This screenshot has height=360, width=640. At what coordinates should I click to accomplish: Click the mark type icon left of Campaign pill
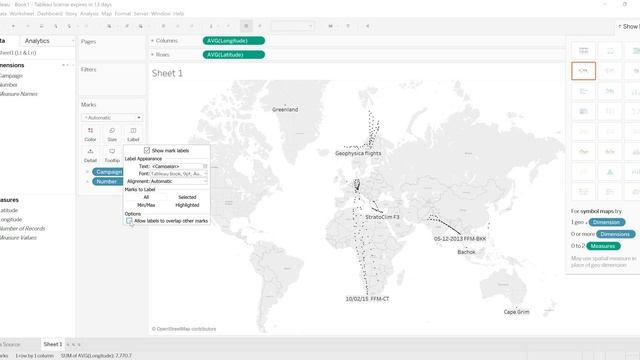pyautogui.click(x=87, y=172)
